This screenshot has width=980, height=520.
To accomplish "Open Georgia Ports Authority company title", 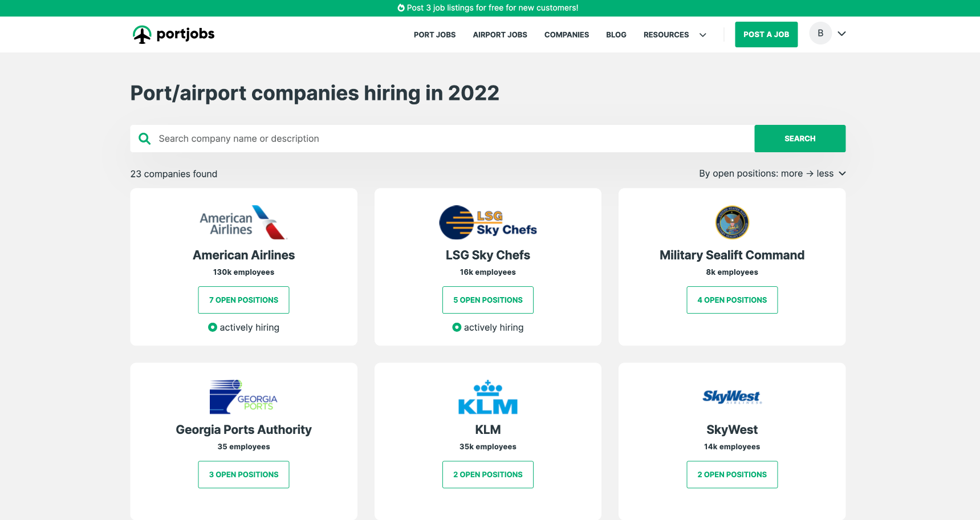I will (x=243, y=429).
